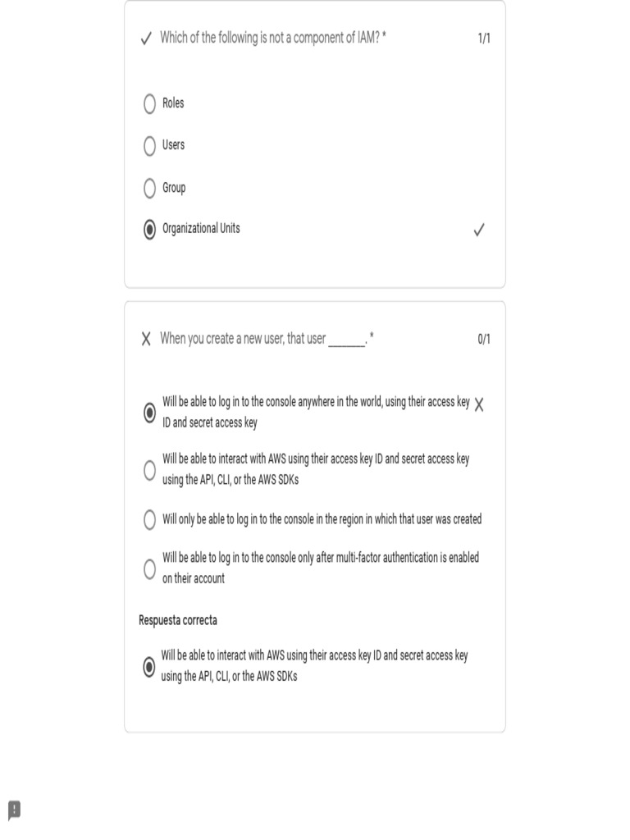Click the feedback exclamation icon at bottom left
630x840 pixels.
pyautogui.click(x=14, y=810)
